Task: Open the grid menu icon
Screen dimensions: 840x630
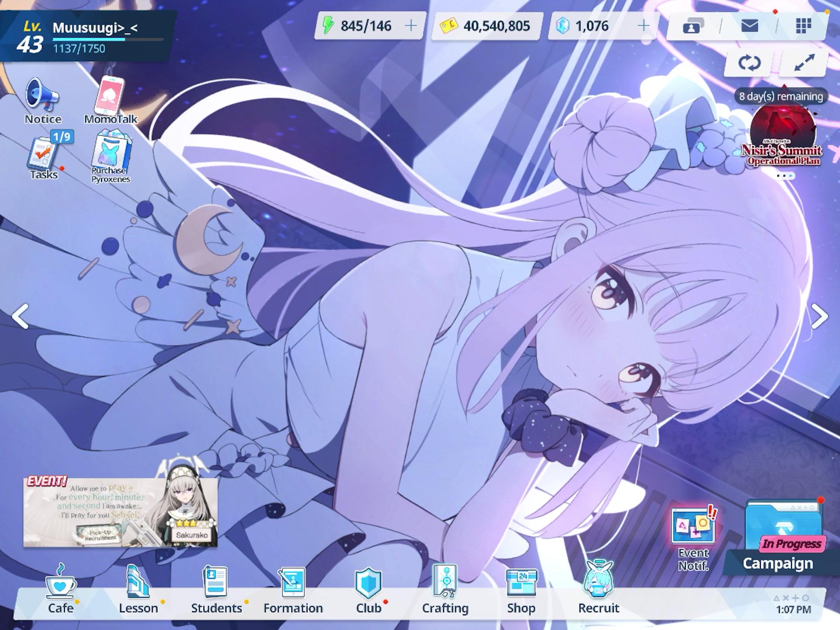Action: pyautogui.click(x=803, y=26)
